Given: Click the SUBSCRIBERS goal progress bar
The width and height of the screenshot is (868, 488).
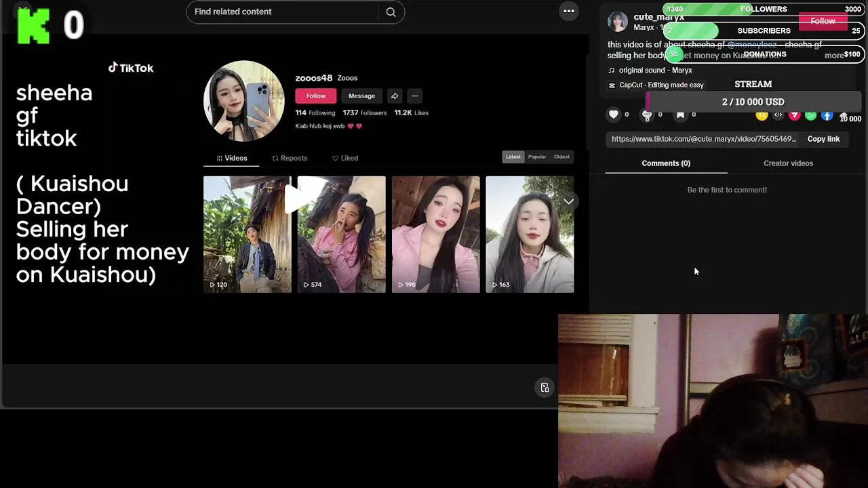Looking at the screenshot, I should click(764, 31).
